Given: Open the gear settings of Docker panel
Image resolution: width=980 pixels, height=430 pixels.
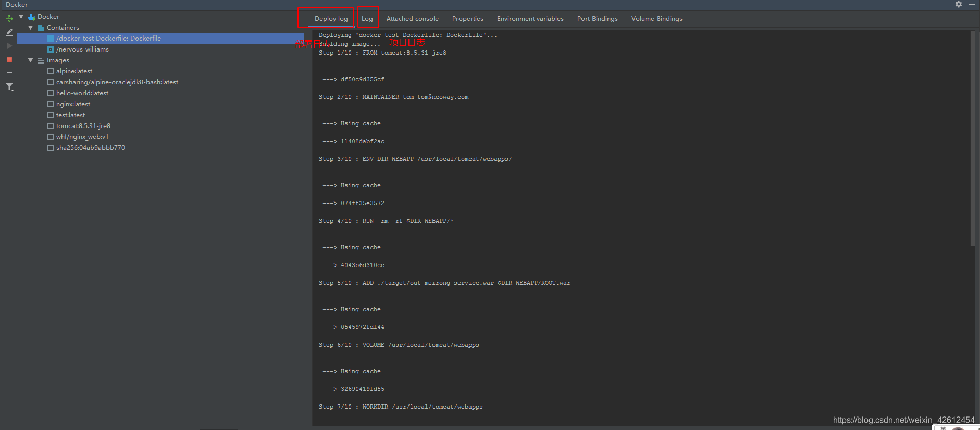Looking at the screenshot, I should click(x=959, y=4).
